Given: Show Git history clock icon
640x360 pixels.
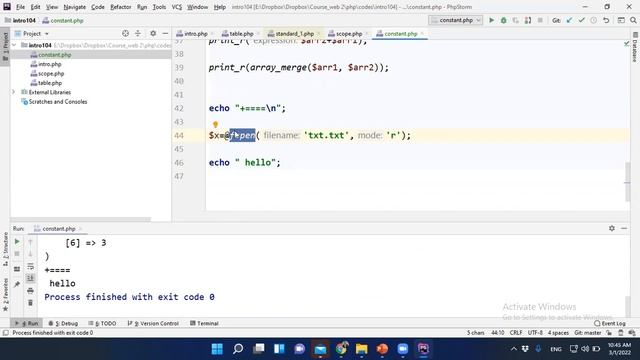Looking at the screenshot, I should (x=594, y=20).
